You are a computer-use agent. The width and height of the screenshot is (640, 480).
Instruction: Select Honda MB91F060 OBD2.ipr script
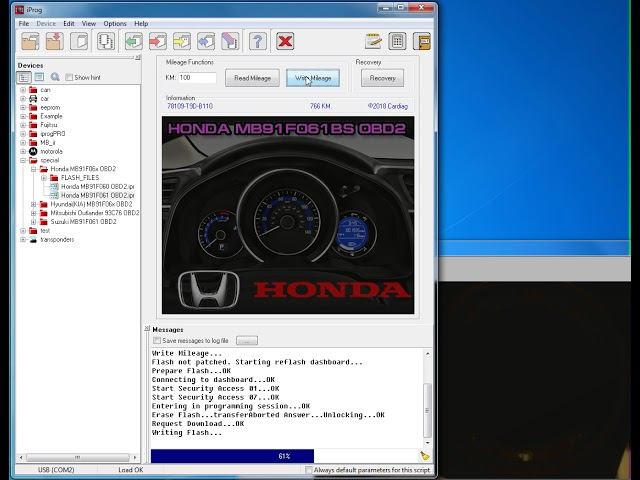[98, 187]
